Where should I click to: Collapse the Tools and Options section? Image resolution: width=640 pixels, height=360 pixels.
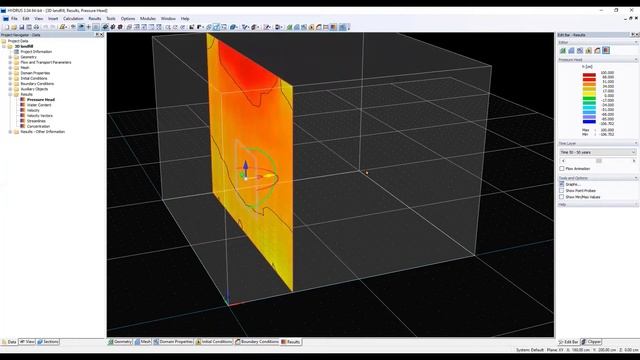point(636,178)
